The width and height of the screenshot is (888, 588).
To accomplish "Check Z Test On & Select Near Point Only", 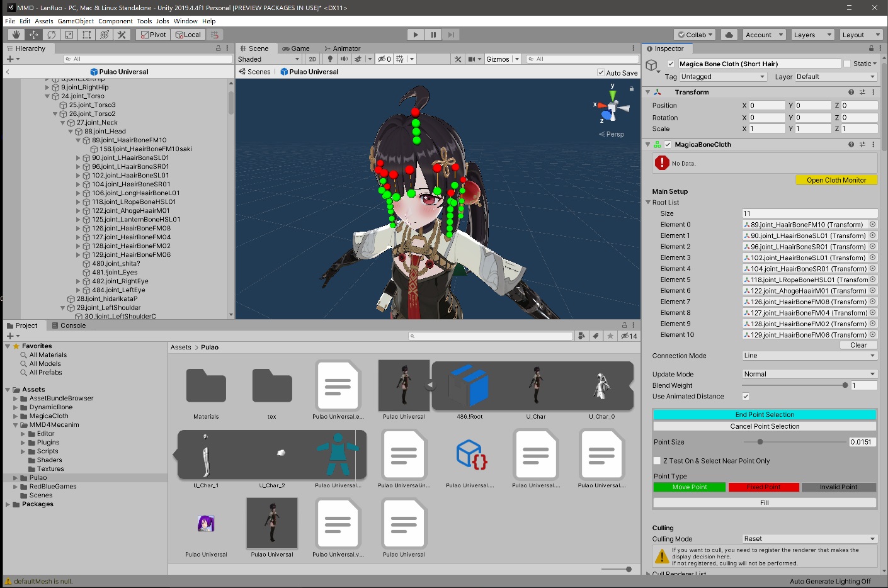I will tap(657, 461).
